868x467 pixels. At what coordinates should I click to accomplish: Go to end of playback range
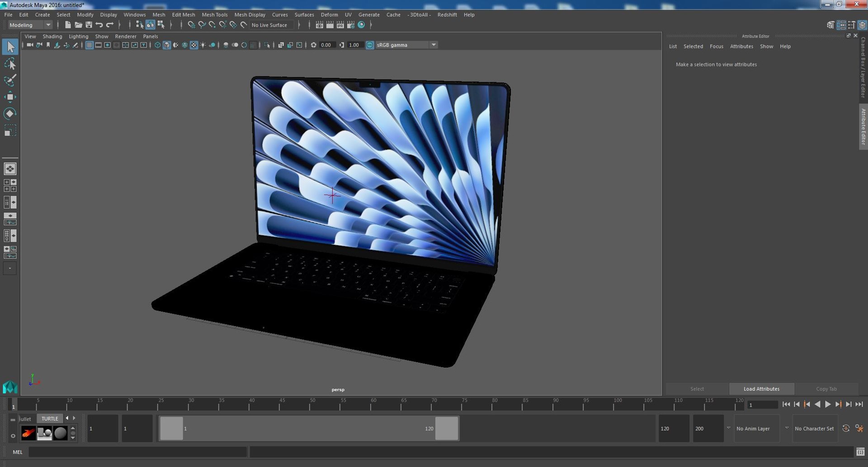[859, 404]
